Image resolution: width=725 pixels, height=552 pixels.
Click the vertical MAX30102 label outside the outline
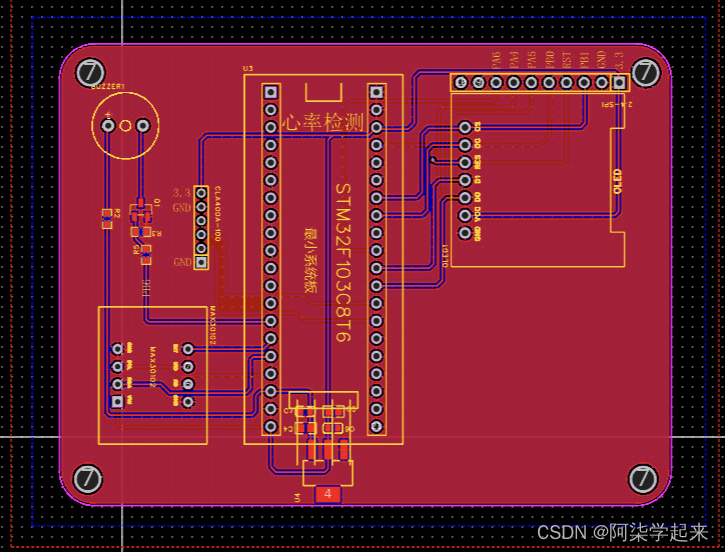coord(213,325)
